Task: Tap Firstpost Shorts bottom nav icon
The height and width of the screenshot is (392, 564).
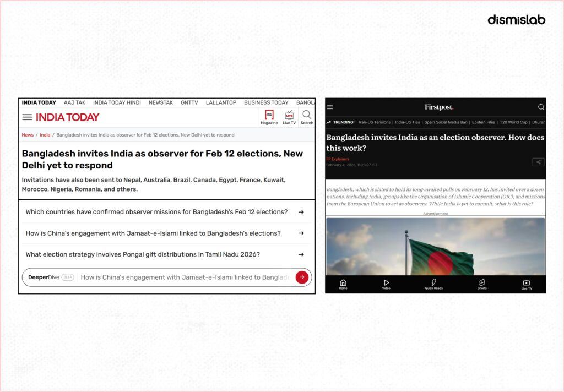Action: (x=482, y=285)
